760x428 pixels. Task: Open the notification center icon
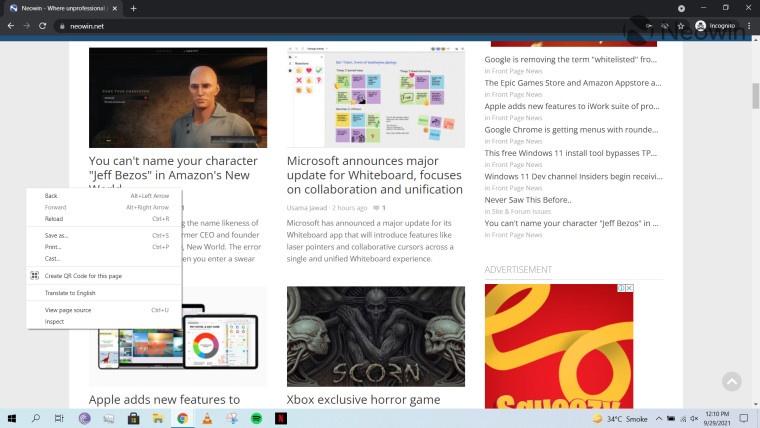point(744,418)
